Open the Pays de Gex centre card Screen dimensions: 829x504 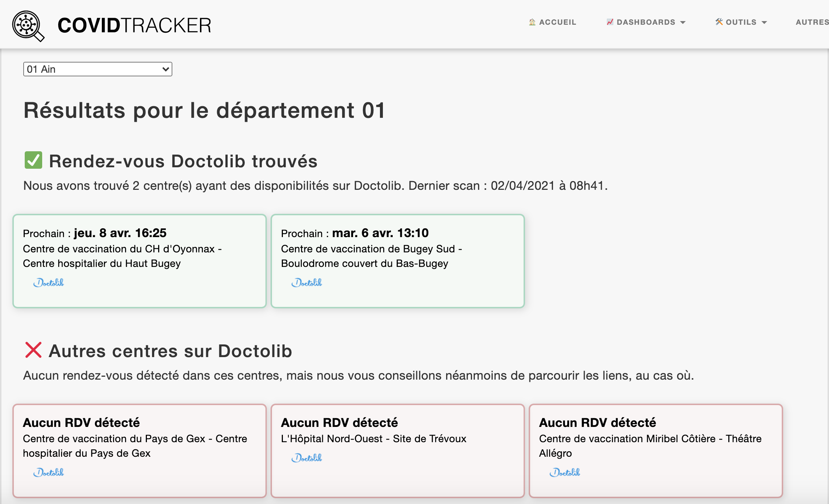tap(140, 451)
